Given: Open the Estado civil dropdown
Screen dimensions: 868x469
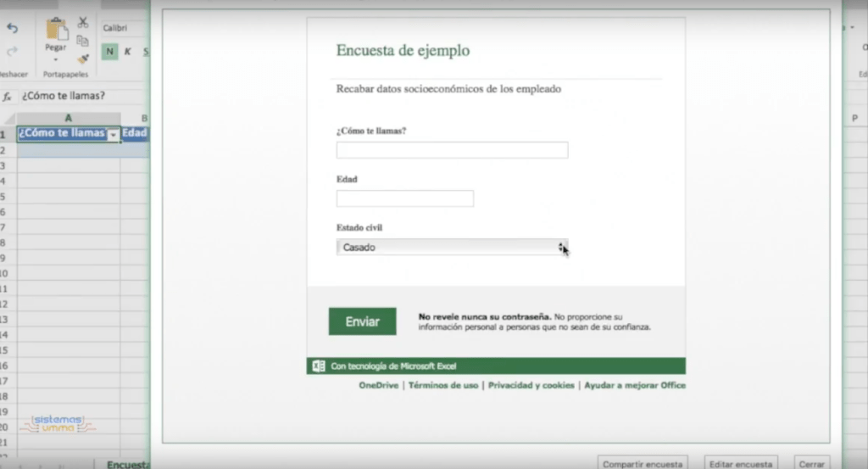Looking at the screenshot, I should pos(452,247).
